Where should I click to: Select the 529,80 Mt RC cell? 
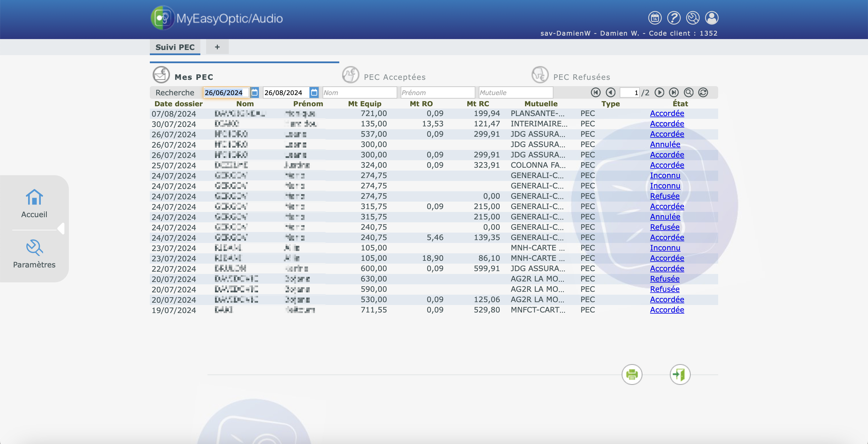point(487,310)
